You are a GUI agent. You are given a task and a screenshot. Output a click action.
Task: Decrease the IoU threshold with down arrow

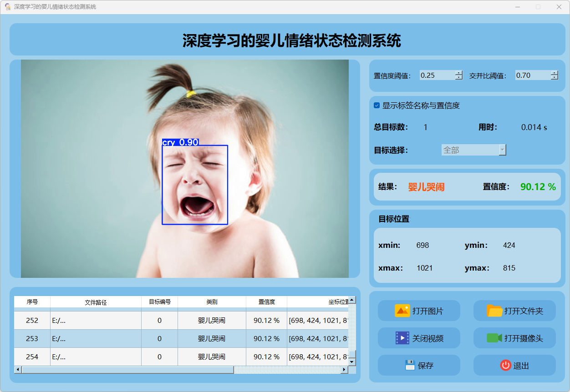point(554,78)
